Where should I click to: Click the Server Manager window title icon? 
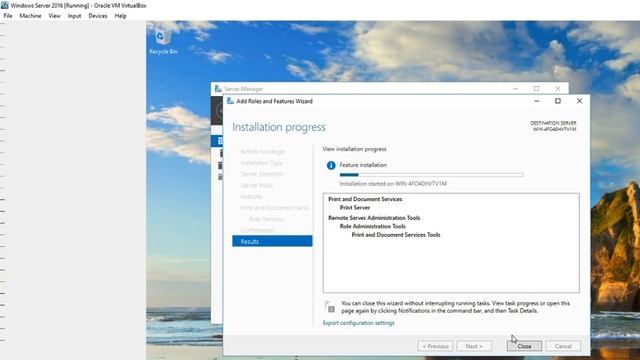click(x=218, y=89)
